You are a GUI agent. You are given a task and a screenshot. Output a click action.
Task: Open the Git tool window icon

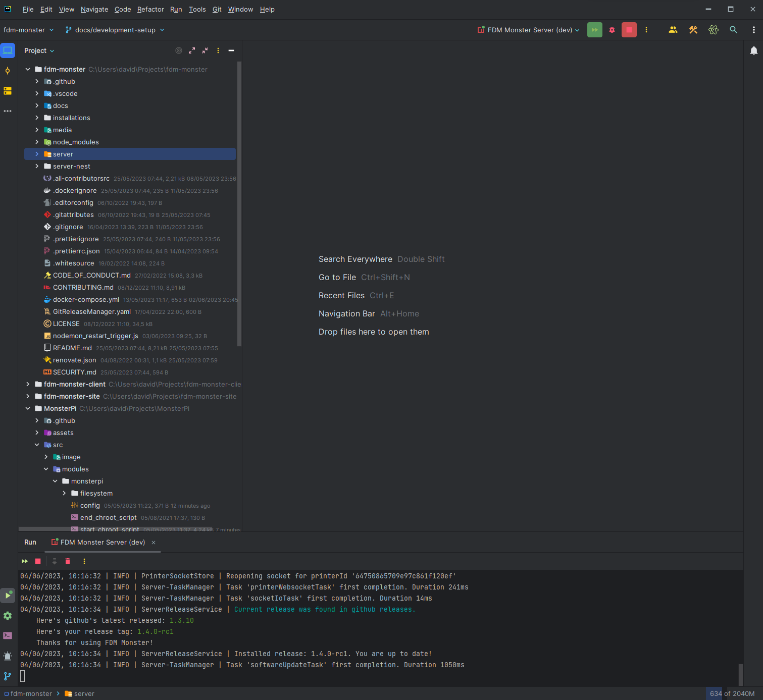pyautogui.click(x=8, y=676)
